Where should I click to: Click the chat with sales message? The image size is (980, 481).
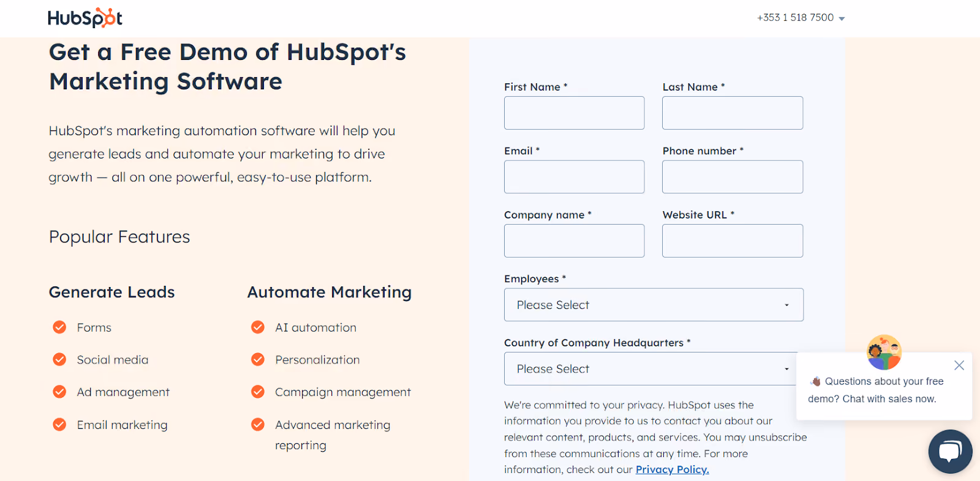(x=876, y=390)
